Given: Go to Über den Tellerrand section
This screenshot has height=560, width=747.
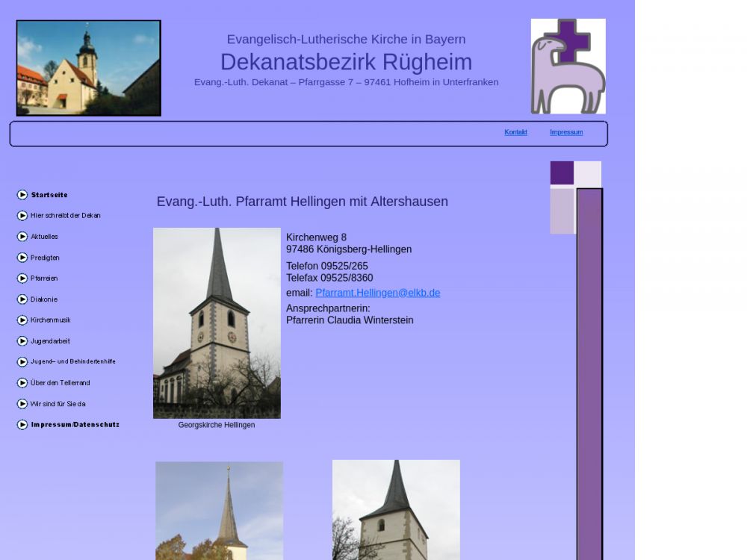Looking at the screenshot, I should pos(60,383).
